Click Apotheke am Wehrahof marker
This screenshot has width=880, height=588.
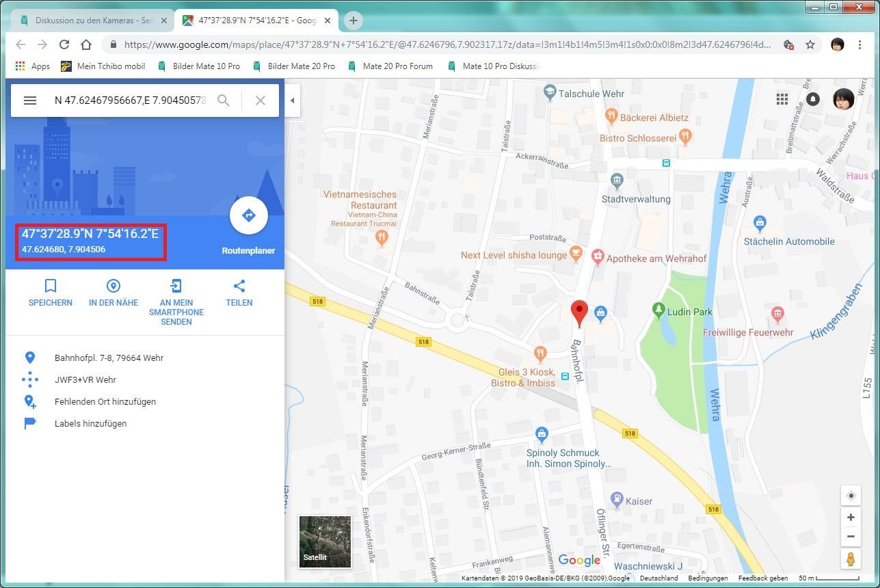598,256
